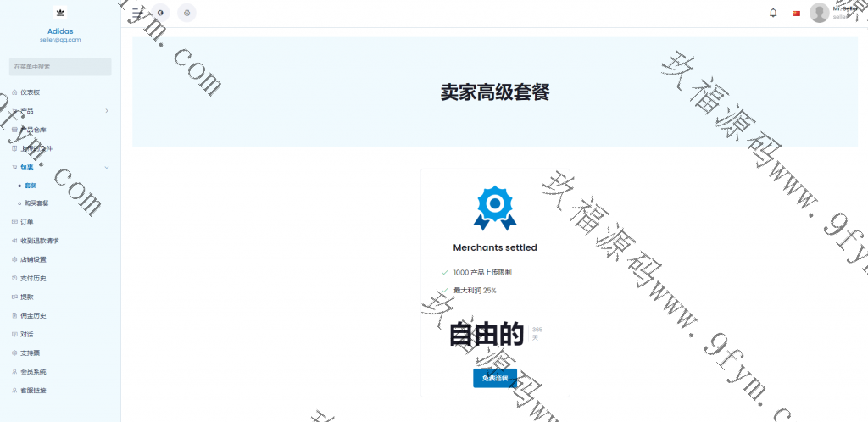
Task: Select the 套餐 submenu item
Action: pos(31,185)
